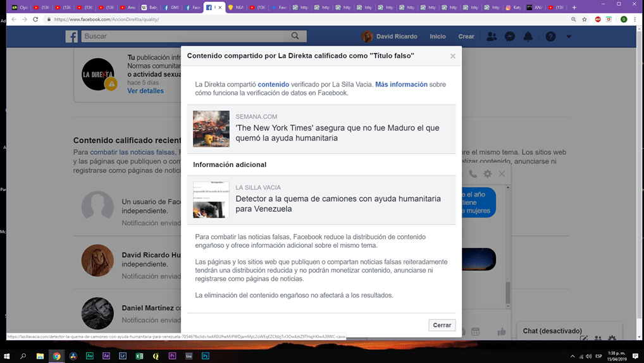The height and width of the screenshot is (363, 644).
Task: Open the Windows Start menu
Action: tap(6, 355)
